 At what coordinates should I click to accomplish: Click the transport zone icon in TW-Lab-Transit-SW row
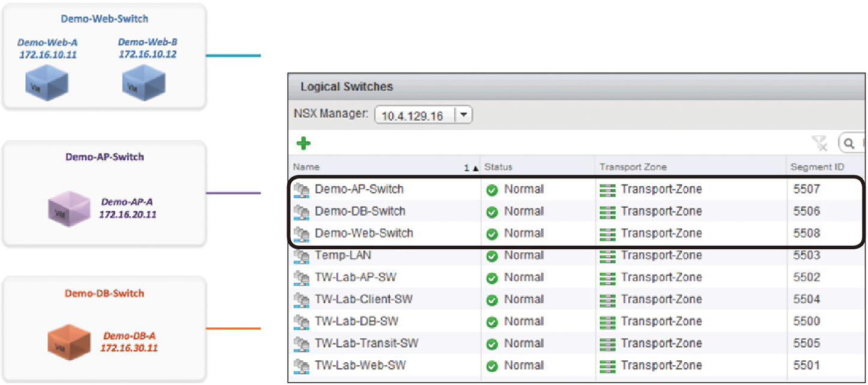point(608,345)
